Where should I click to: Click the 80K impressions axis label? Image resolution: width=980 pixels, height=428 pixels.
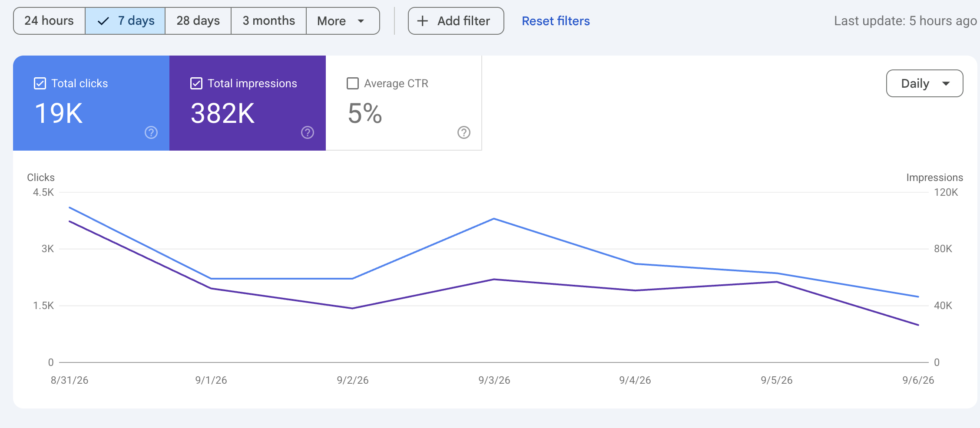coord(943,249)
